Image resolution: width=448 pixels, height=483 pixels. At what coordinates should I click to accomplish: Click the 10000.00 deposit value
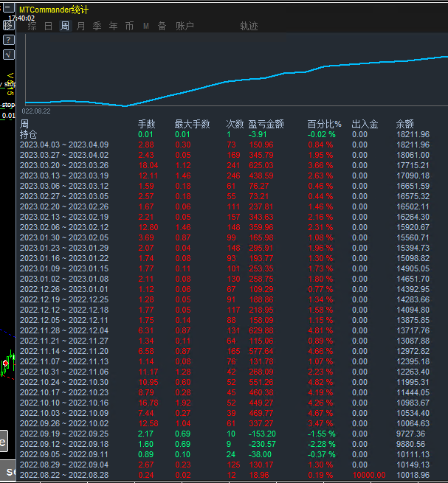click(369, 475)
